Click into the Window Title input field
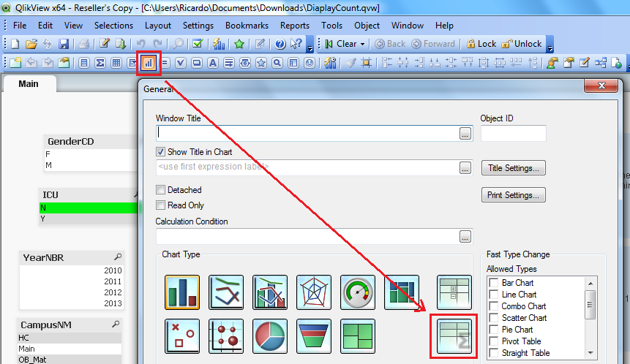This screenshot has height=364, width=630. click(307, 133)
